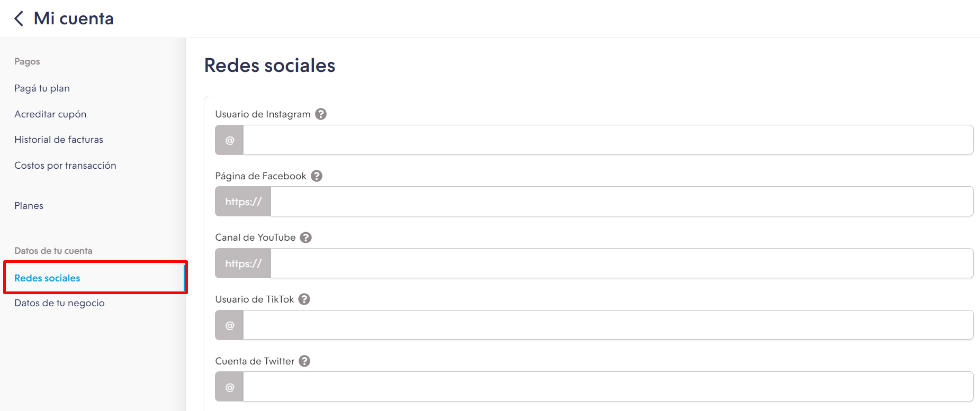Select Planes in the sidebar
980x411 pixels.
pos(29,206)
